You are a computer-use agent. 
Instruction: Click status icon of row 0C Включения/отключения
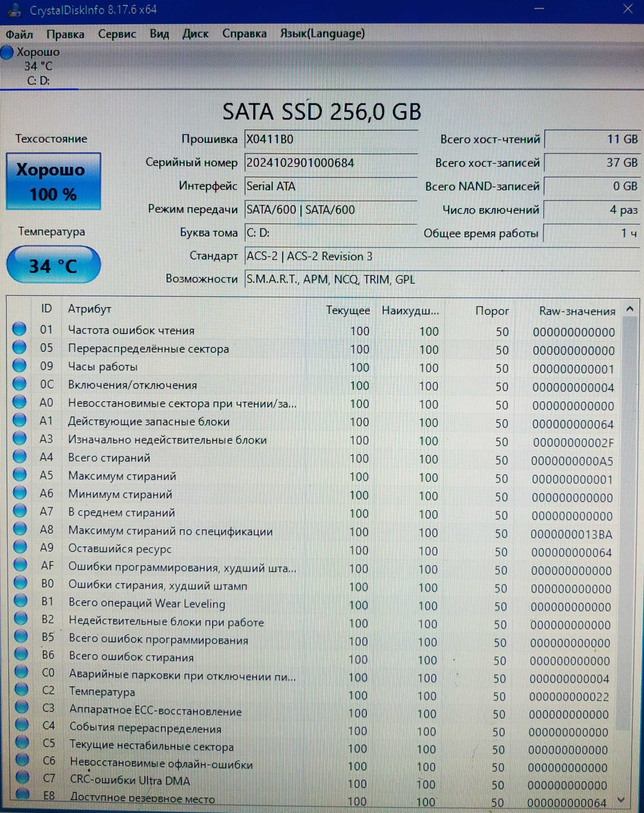tap(19, 384)
